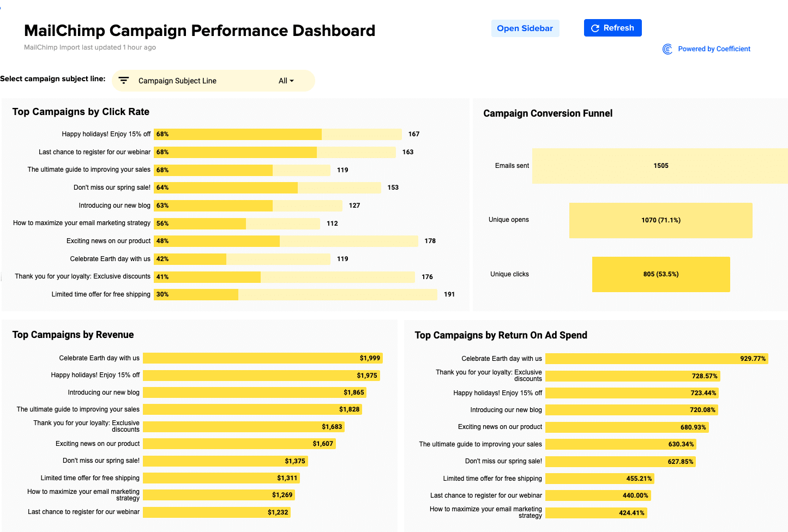Click the Refresh button
Viewport: 788px width, 532px height.
pyautogui.click(x=613, y=28)
